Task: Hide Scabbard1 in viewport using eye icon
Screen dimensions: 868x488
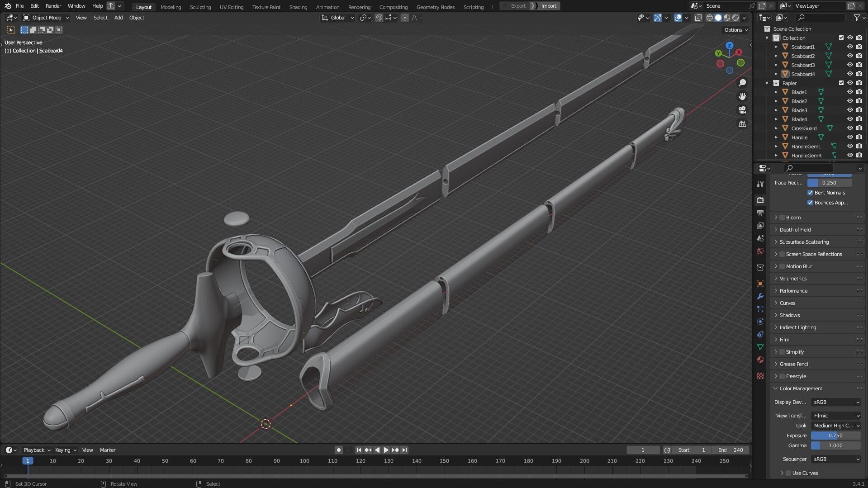Action: (x=850, y=47)
